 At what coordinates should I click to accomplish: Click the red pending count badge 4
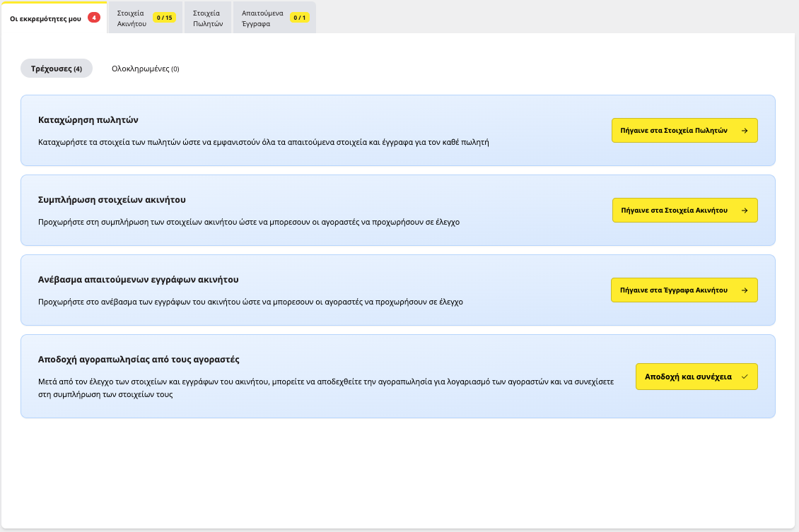click(x=94, y=18)
